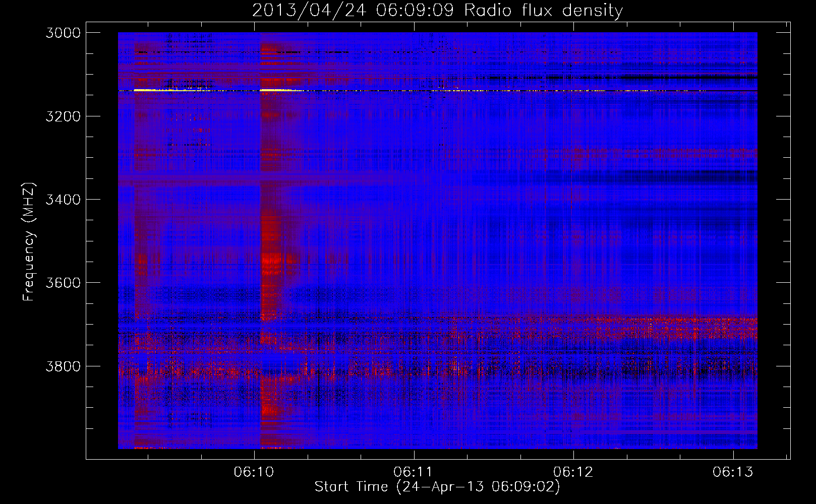
Task: Click the 3600 frequency axis label
Action: [x=63, y=283]
